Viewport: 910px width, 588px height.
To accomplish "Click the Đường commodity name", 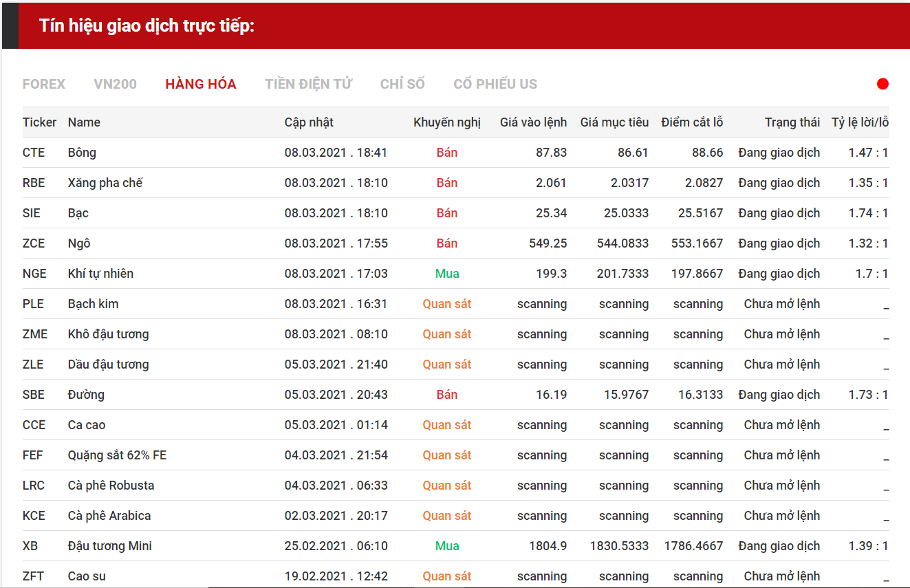I will tap(86, 395).
